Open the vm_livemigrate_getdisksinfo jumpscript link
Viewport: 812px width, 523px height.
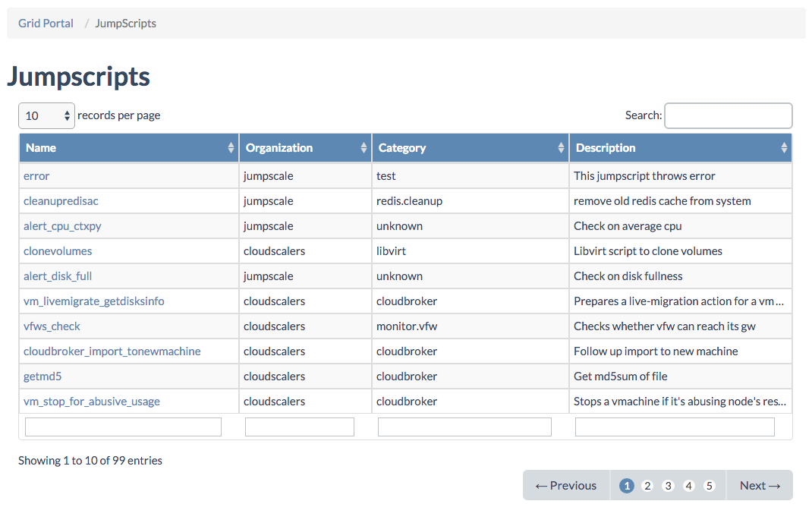click(93, 301)
